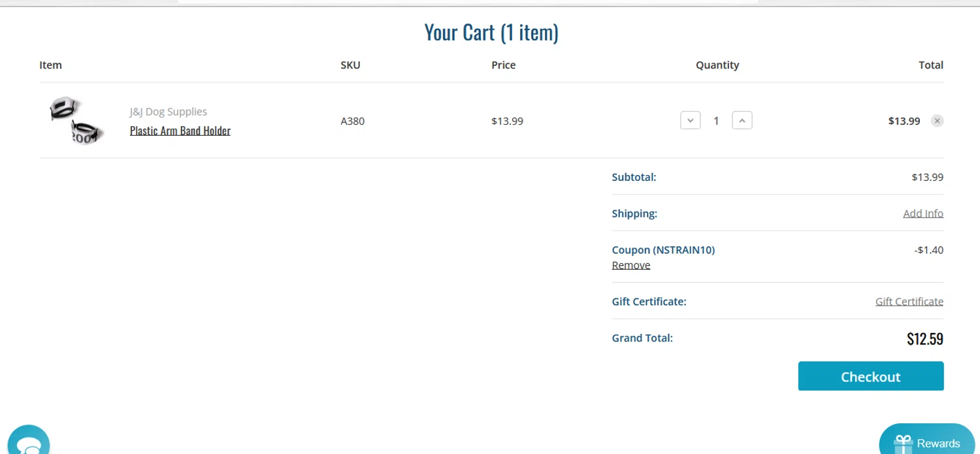Click the coupon discount -$1.40
980x454 pixels.
point(929,250)
